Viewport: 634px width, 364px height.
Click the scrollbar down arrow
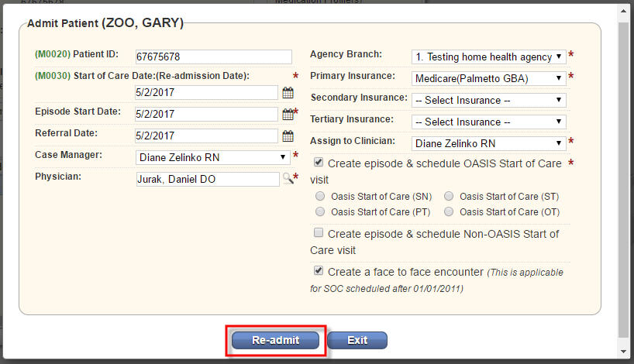623,351
